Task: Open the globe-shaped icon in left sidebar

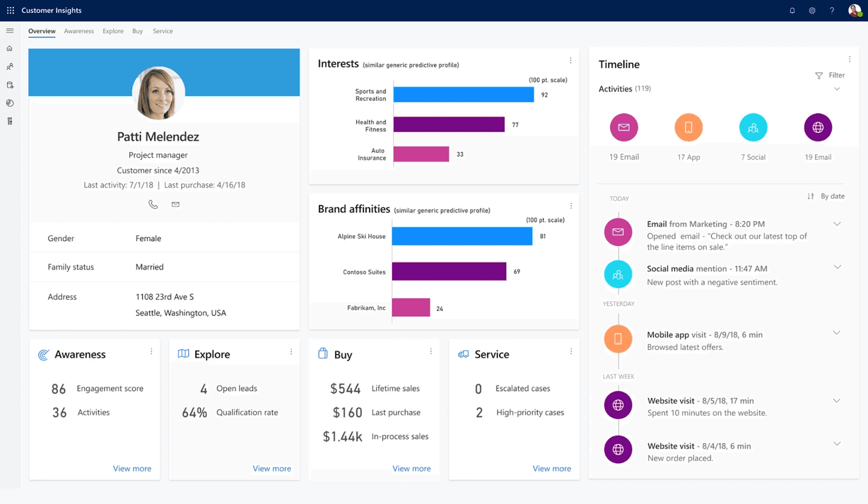Action: click(10, 103)
